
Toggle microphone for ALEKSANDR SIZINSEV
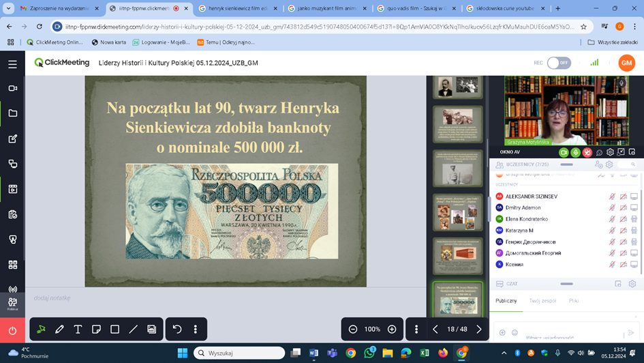[x=612, y=197]
